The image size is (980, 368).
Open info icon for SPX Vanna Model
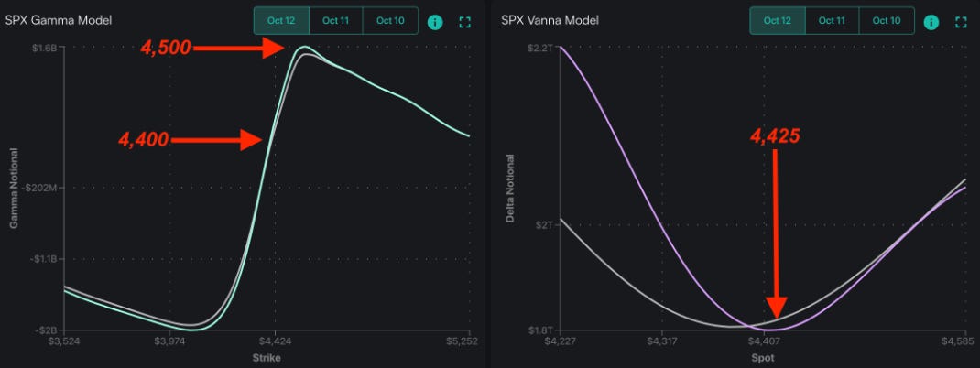point(931,21)
